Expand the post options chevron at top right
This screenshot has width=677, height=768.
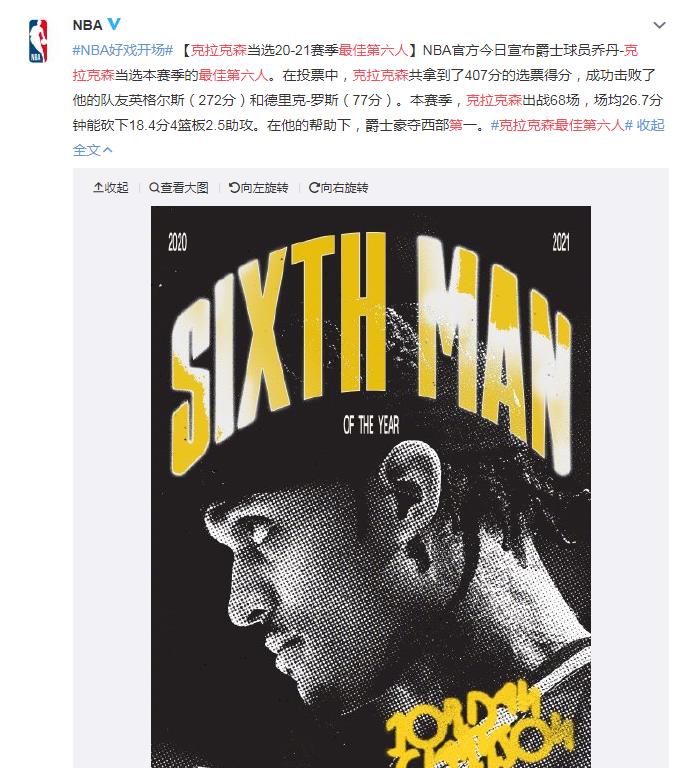[x=660, y=25]
